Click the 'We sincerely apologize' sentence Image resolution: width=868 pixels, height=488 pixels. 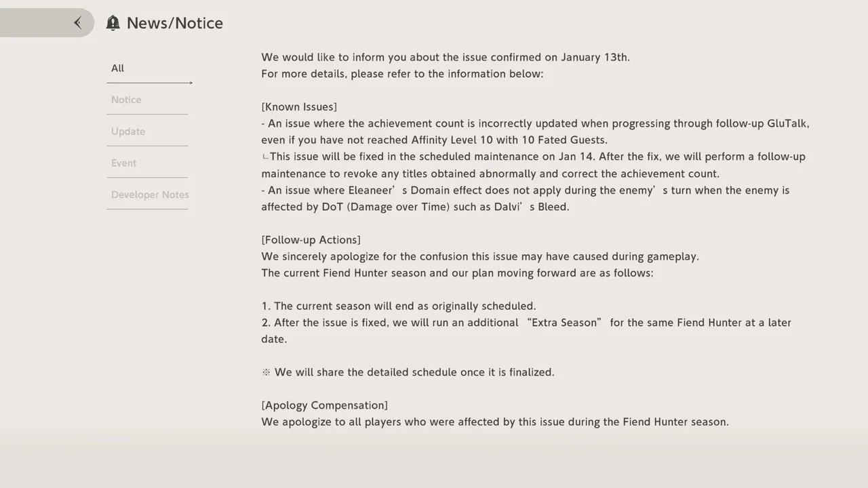pyautogui.click(x=479, y=256)
